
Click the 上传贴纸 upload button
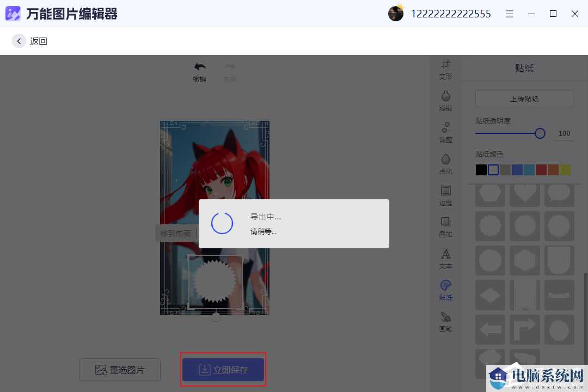[525, 99]
